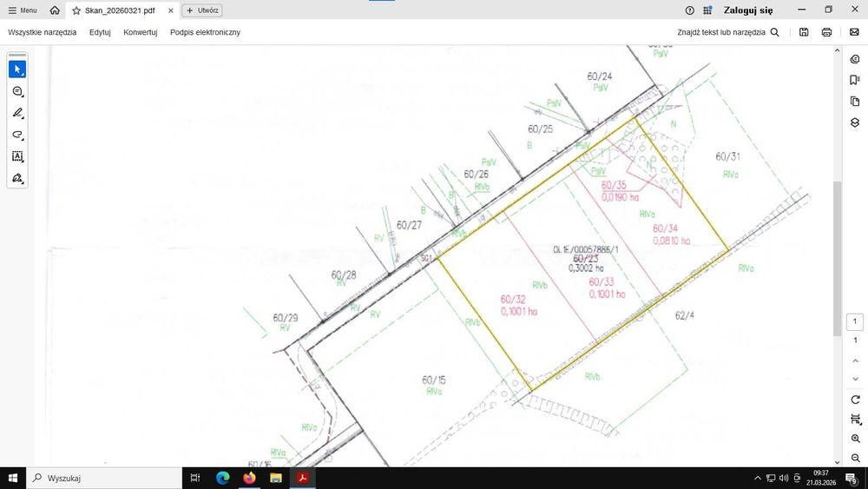
Task: Open the Konwertuj menu
Action: point(140,32)
